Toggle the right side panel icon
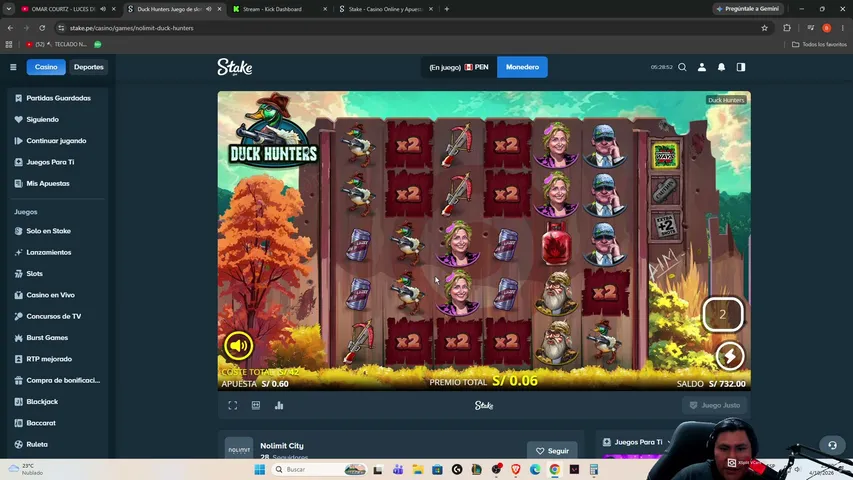Viewport: 853px width, 480px height. 741,67
